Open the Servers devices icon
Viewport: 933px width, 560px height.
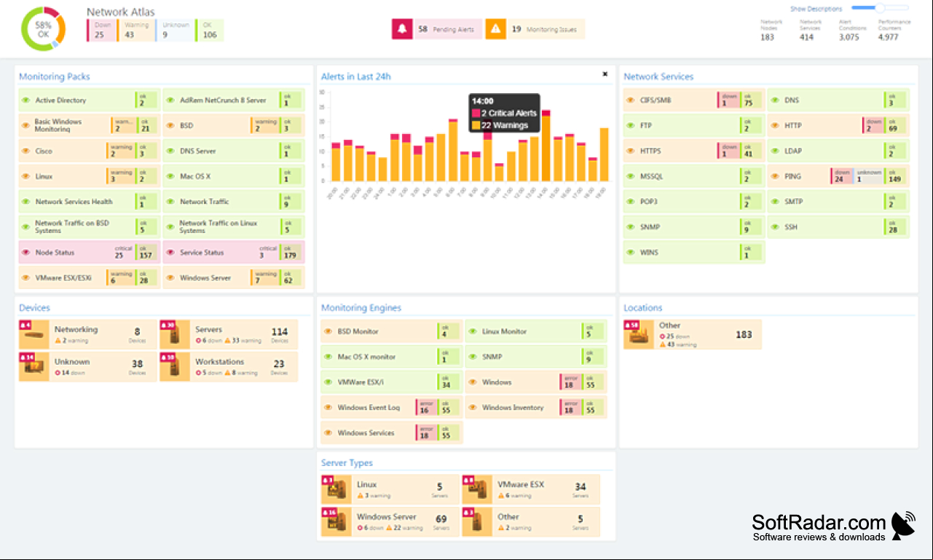coord(175,335)
